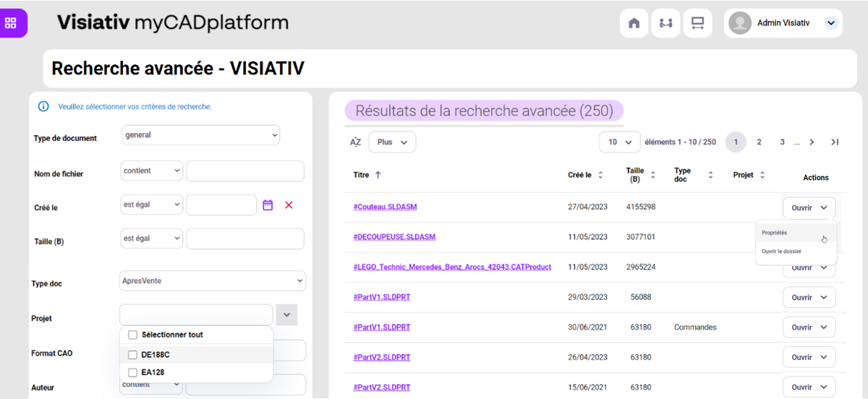The height and width of the screenshot is (399, 868).
Task: Go to next results page arrow
Action: click(x=812, y=142)
